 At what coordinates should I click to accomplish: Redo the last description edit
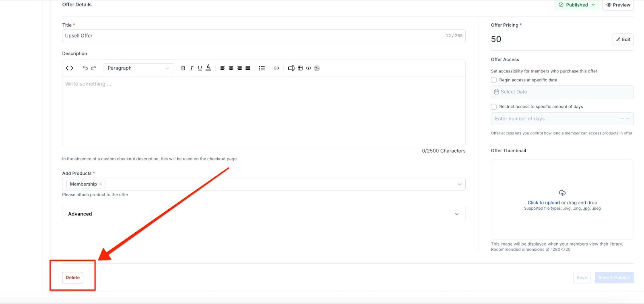point(93,68)
